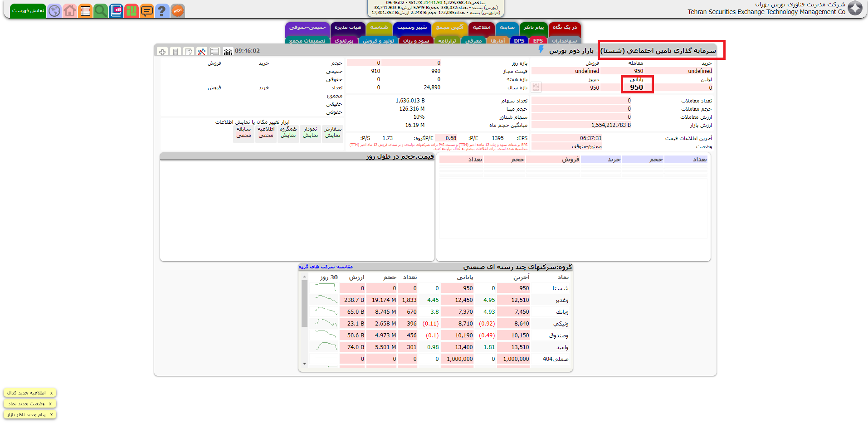Image resolution: width=868 pixels, height=423 pixels.
Task: Click the مقایسه شرکت های گروه link
Action: tap(326, 267)
